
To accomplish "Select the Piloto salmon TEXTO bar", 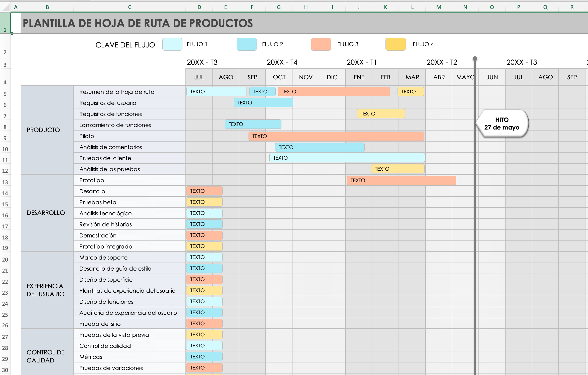I will click(336, 136).
